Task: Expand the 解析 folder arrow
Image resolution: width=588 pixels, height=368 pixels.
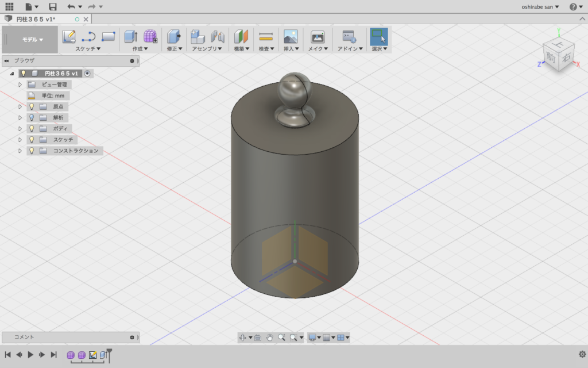Action: click(x=20, y=117)
